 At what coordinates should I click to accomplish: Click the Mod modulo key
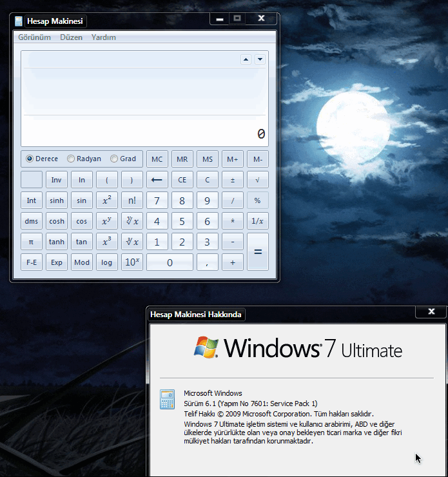(82, 262)
